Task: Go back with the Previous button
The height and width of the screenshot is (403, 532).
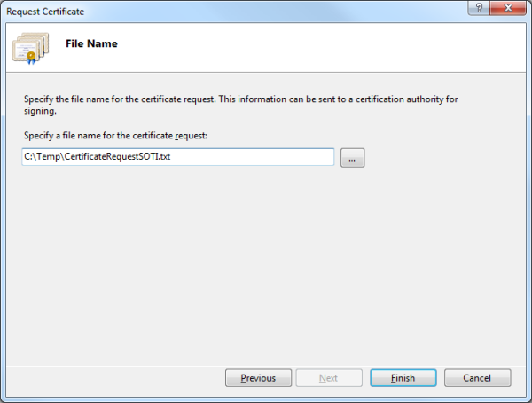Action: pos(258,378)
